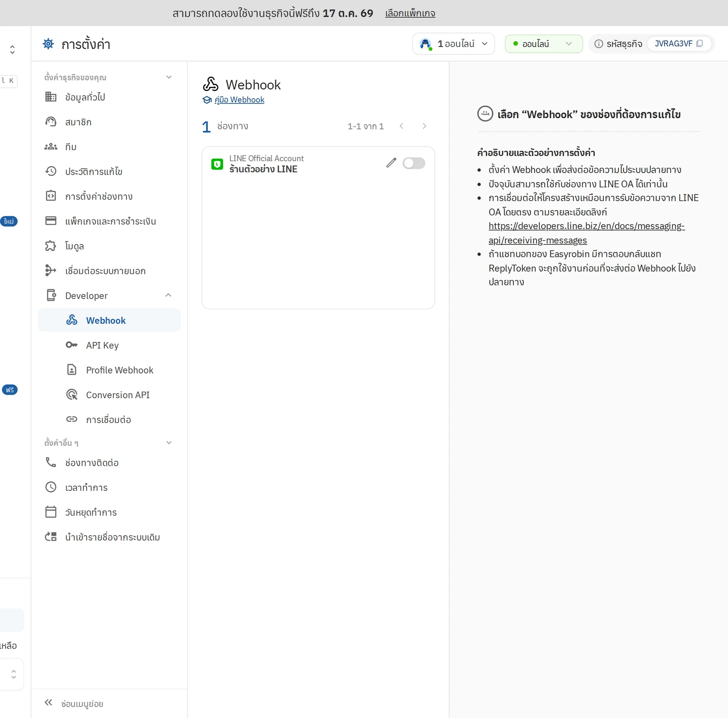
Task: Click the gear icon beside การตั้งค่า heading
Action: click(x=48, y=44)
